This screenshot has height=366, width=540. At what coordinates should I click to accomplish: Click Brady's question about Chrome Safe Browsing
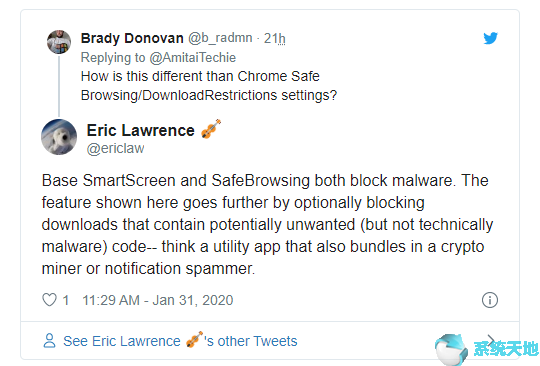209,85
